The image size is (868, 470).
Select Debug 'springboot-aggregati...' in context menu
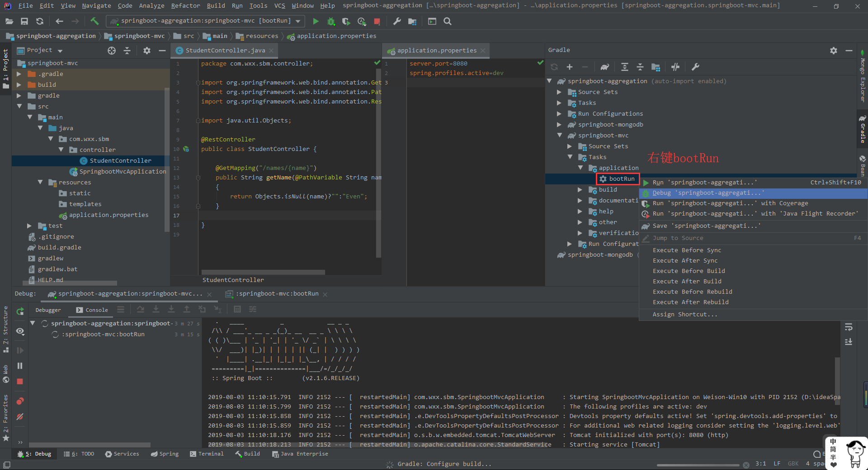click(x=753, y=193)
